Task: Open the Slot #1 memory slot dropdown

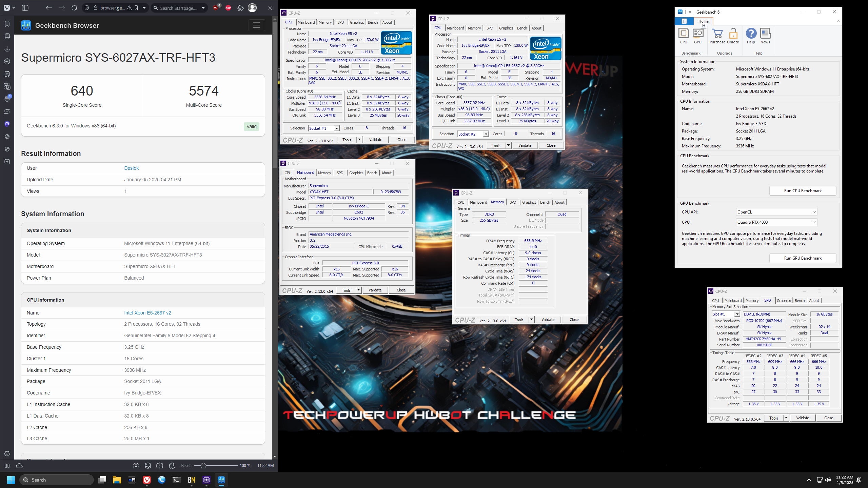Action: pyautogui.click(x=726, y=314)
